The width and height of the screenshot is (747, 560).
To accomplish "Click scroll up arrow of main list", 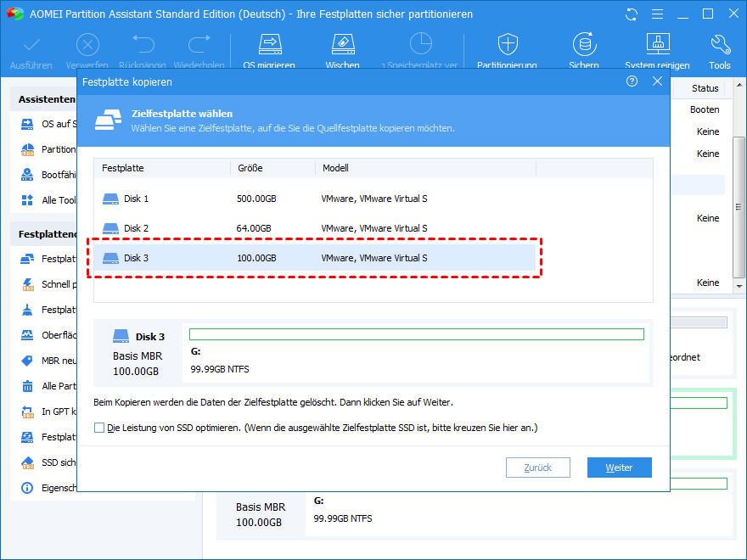I will coord(739,85).
